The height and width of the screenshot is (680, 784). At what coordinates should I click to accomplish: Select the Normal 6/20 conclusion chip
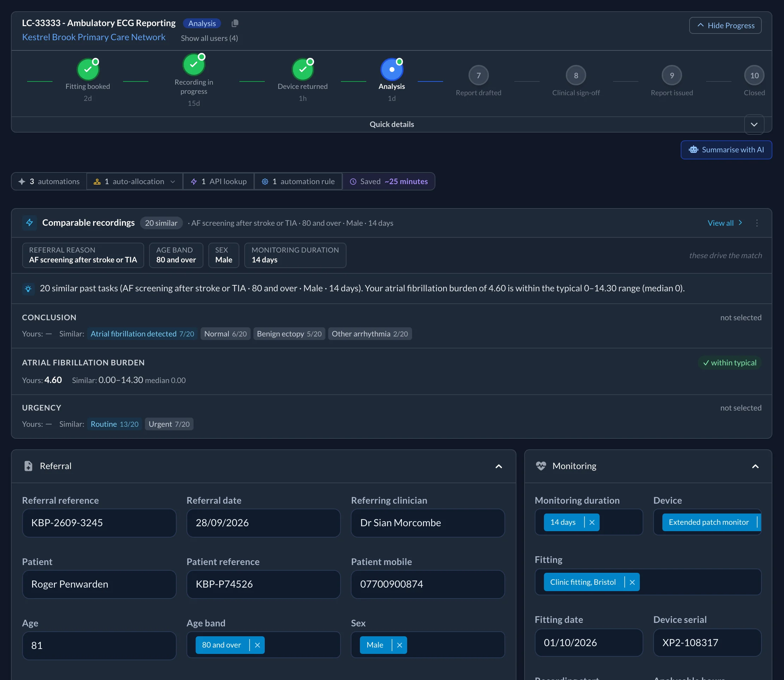point(225,334)
